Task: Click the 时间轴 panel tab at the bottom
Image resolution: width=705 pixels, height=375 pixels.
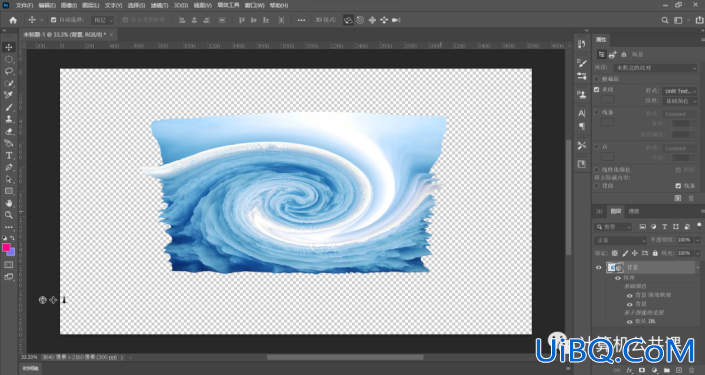Action: click(31, 369)
